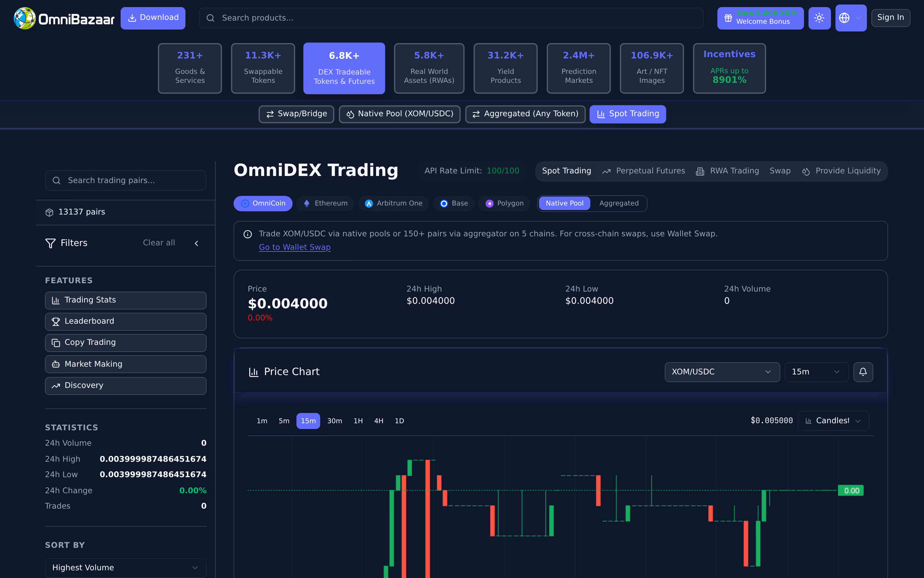
Task: Click the trophy icon on Leaderboard
Action: click(x=56, y=321)
